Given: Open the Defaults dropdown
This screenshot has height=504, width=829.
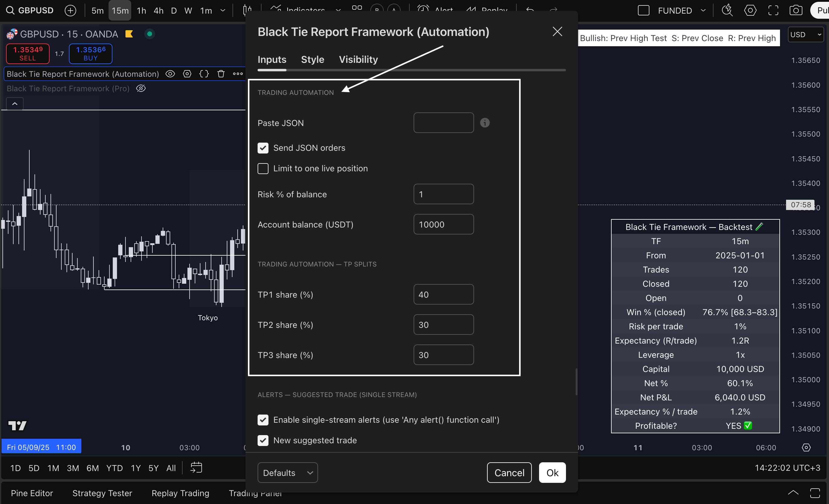Looking at the screenshot, I should click(x=287, y=473).
